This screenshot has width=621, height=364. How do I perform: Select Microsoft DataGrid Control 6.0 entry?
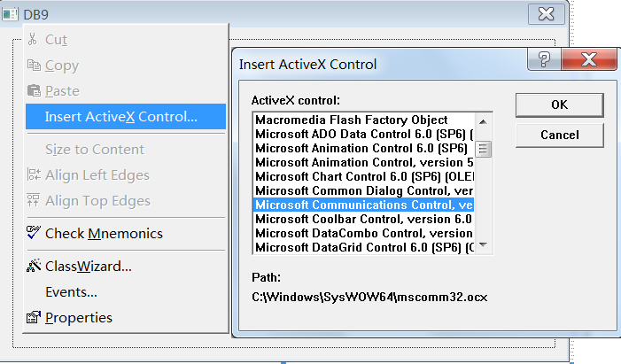363,248
